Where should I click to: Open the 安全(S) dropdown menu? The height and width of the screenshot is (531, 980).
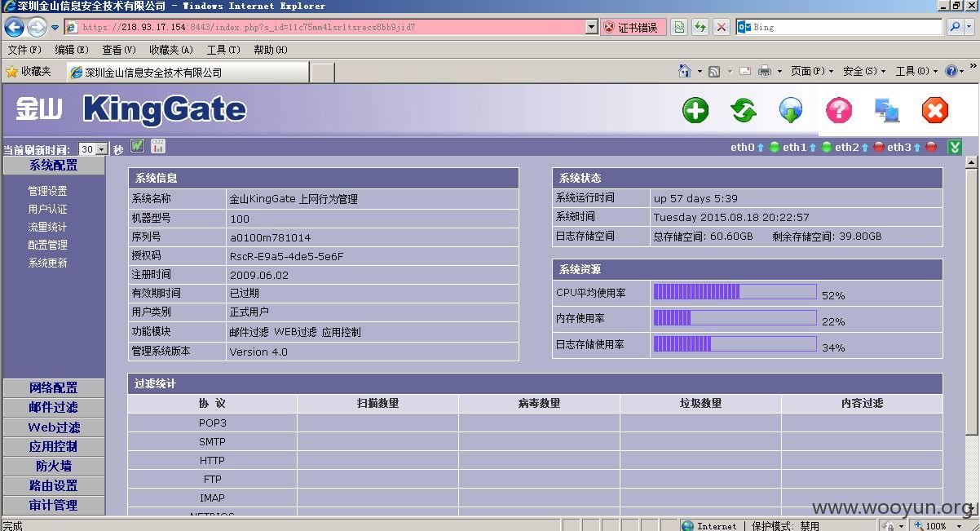point(864,72)
